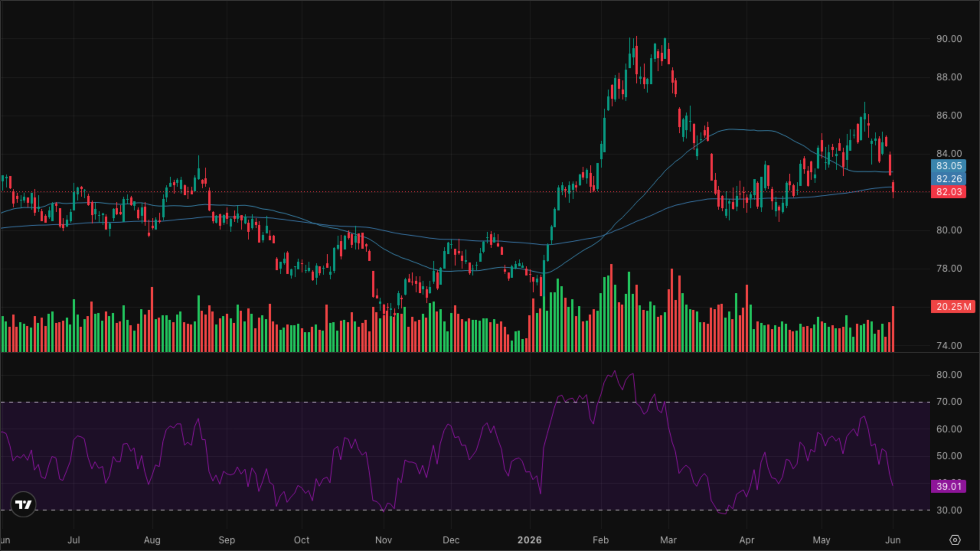Open chart settings hexagon icon
The image size is (980, 551).
pyautogui.click(x=955, y=540)
